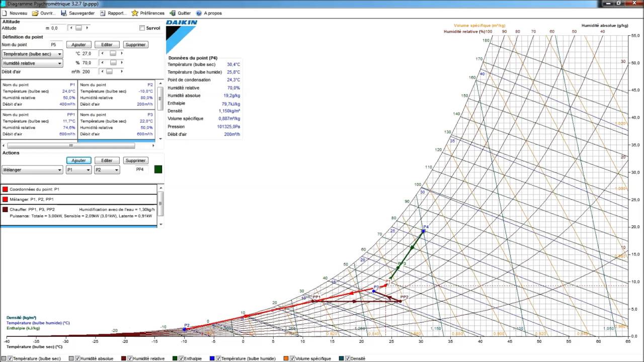Click Editer in the Actions section
Viewport: 644px width, 362px height.
point(107,160)
